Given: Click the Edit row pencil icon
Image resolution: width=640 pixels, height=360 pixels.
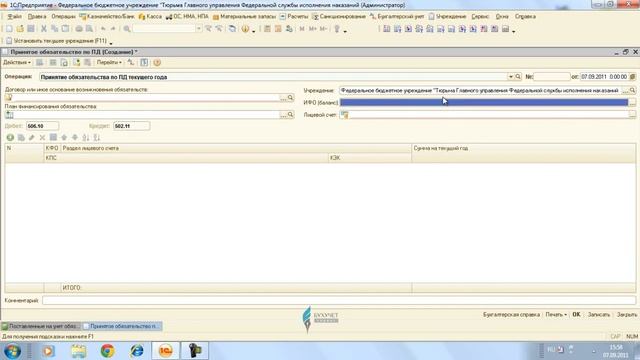Looking at the screenshot, I should coord(31,138).
